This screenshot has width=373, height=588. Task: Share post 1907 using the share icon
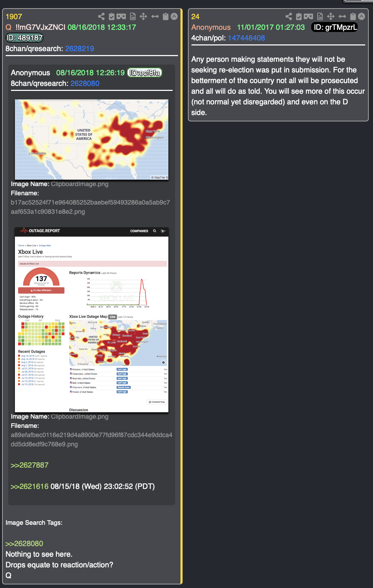coord(101,16)
